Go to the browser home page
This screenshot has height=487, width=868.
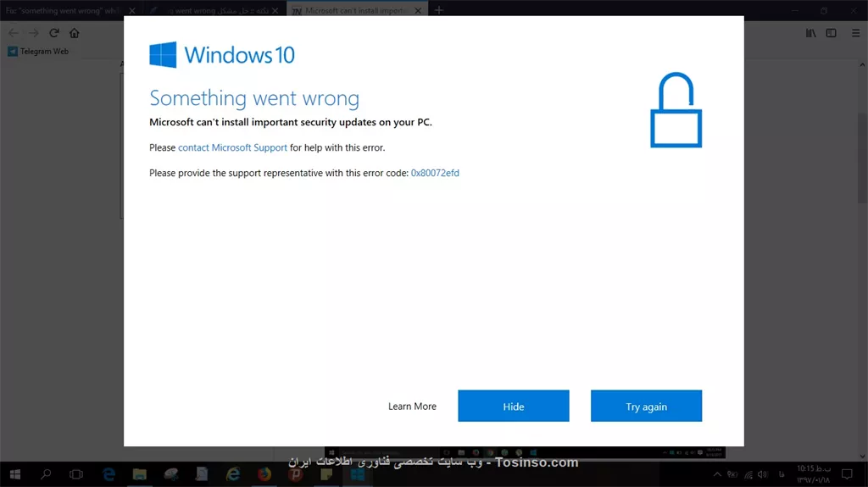pos(75,33)
